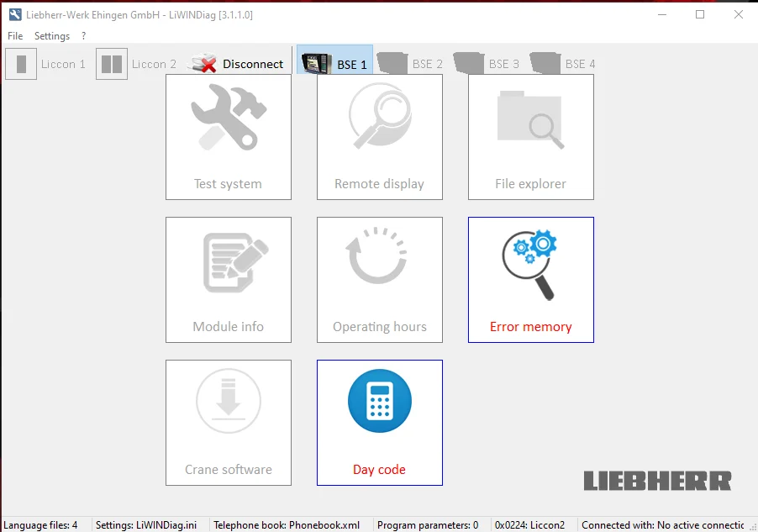Close the LiWINDiag window
Viewport: 758px width, 532px height.
(x=738, y=14)
